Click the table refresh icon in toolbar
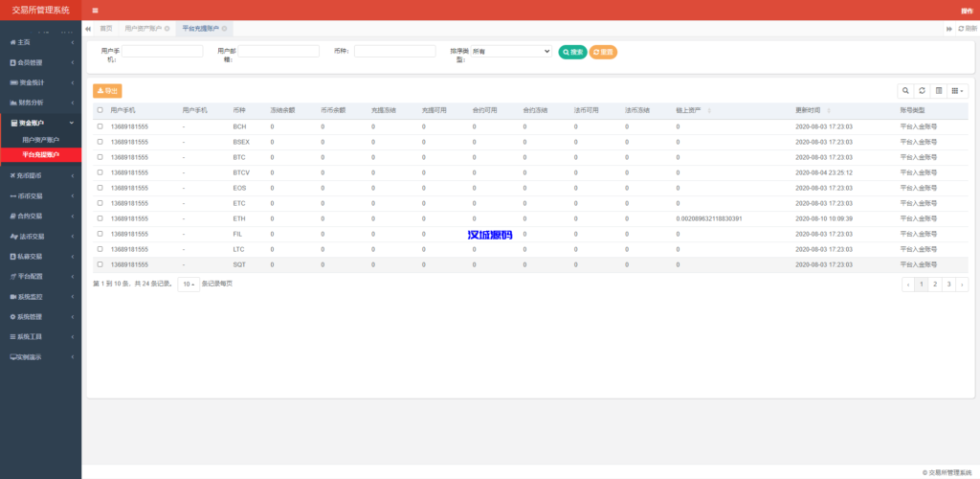980x479 pixels. [x=922, y=91]
